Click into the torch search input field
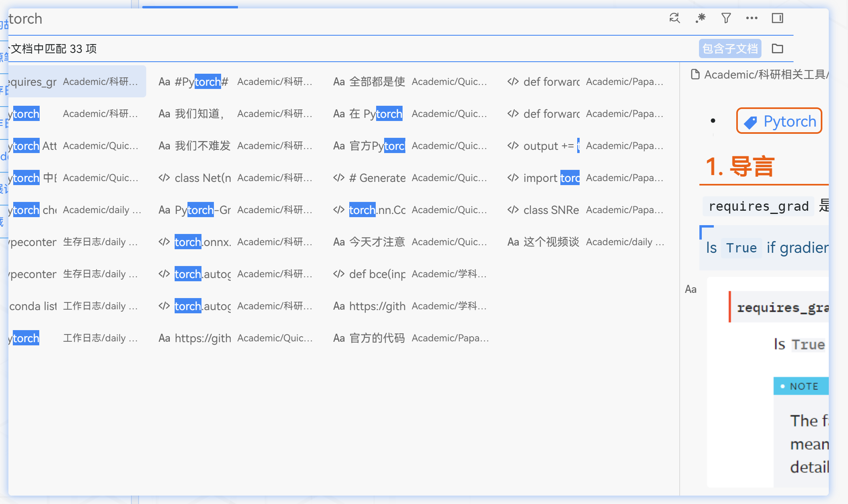The image size is (848, 504). coord(160,18)
